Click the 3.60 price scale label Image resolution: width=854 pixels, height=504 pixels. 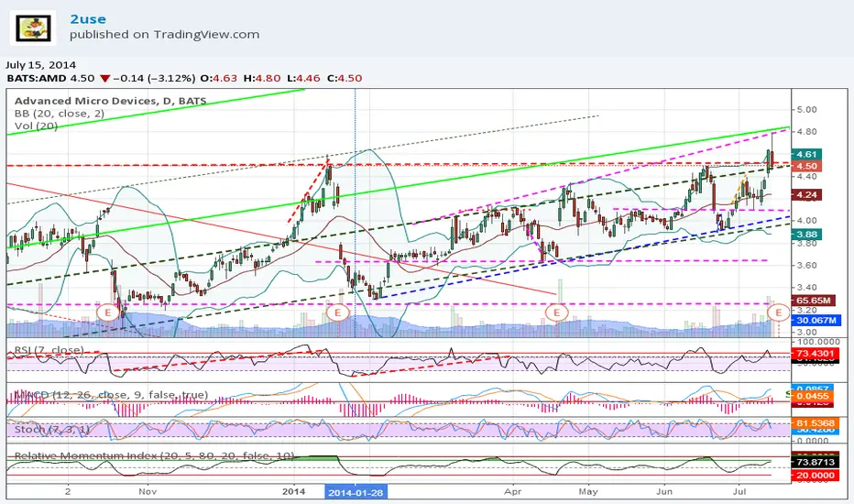point(806,266)
